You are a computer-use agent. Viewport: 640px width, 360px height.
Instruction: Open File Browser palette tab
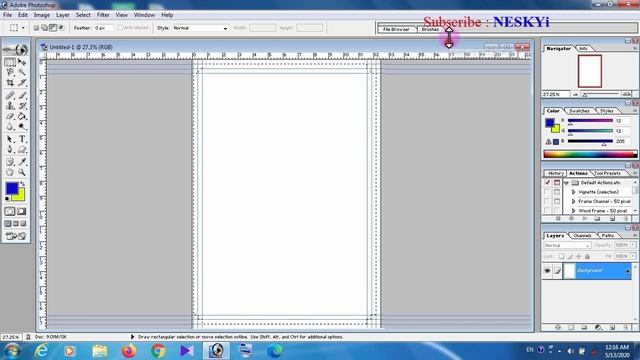pos(396,29)
